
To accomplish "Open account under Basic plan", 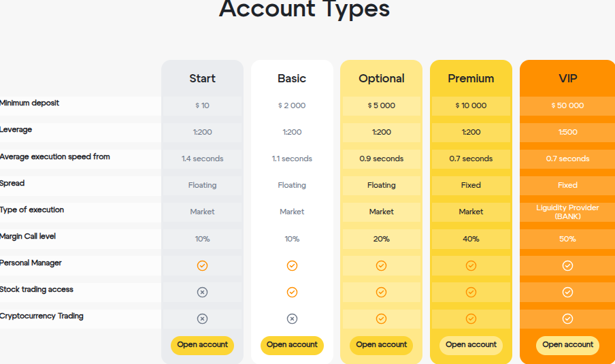I will point(292,345).
